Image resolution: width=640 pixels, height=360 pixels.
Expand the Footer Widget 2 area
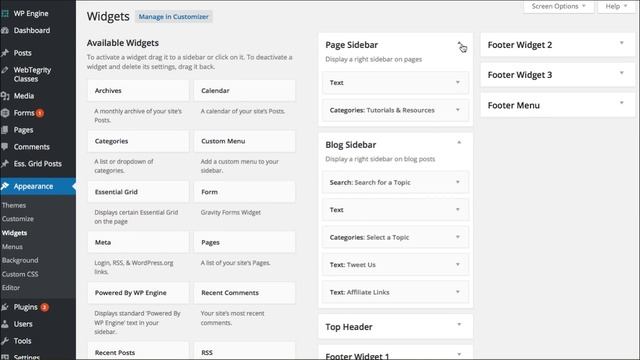(x=622, y=43)
